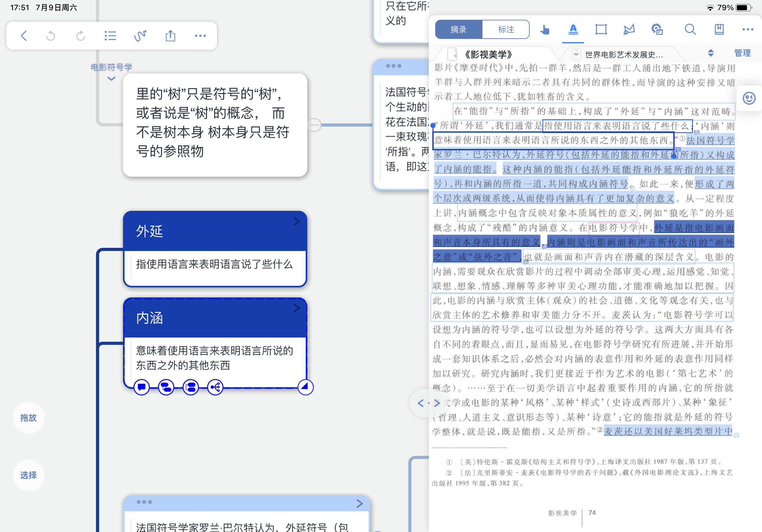
Task: Click the undo icon
Action: (50, 36)
